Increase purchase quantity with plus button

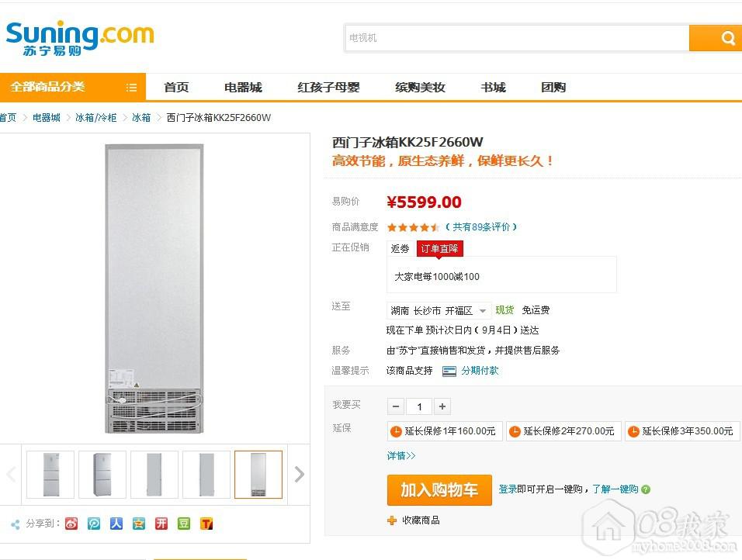point(442,406)
